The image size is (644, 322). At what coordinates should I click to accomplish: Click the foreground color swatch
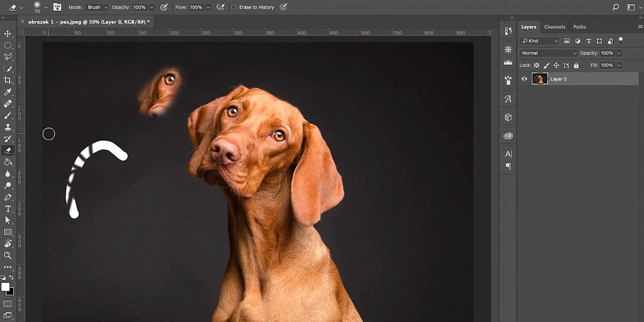coord(5,287)
